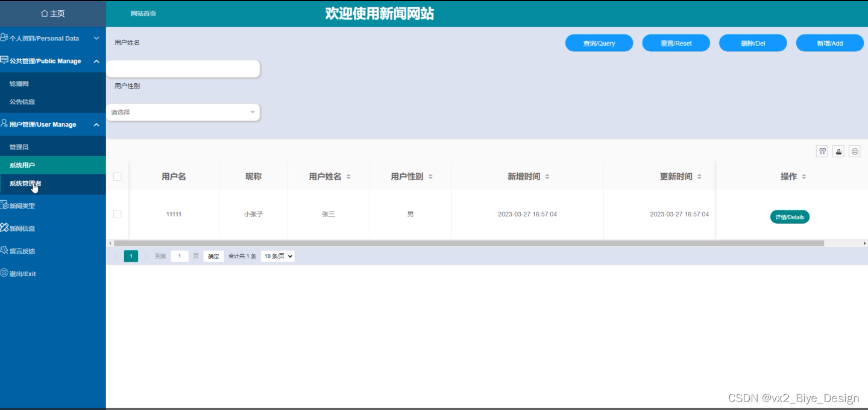Click the User Manage person icon

coord(4,124)
